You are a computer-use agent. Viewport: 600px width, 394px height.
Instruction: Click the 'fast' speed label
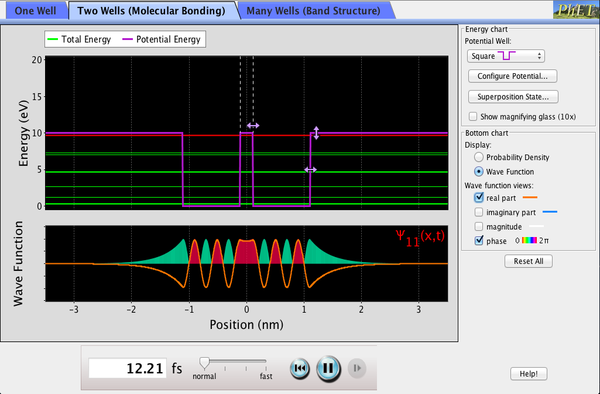[x=266, y=376]
